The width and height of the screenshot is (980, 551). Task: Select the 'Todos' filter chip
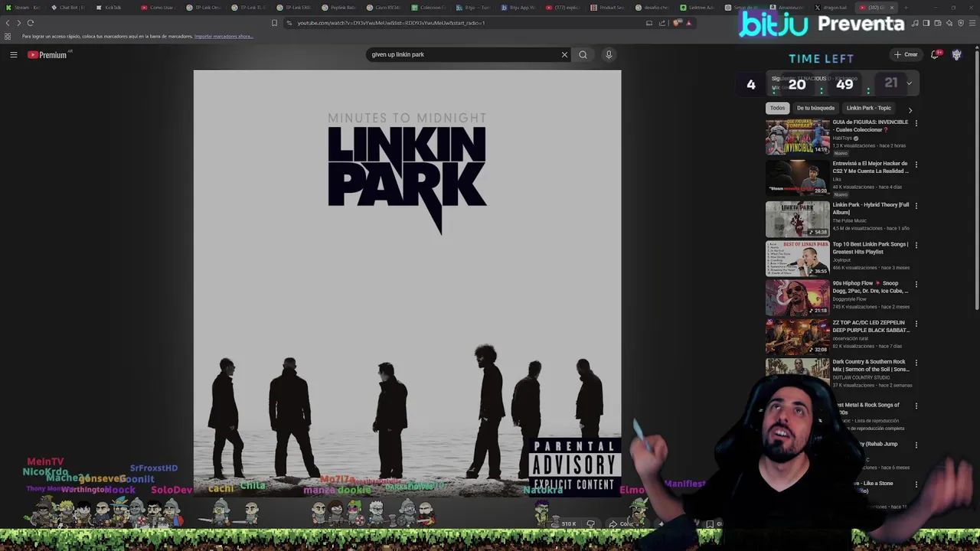777,108
